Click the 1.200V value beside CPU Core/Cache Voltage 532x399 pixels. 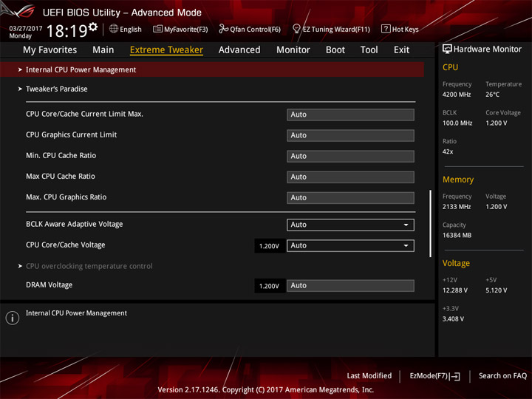[x=270, y=246]
